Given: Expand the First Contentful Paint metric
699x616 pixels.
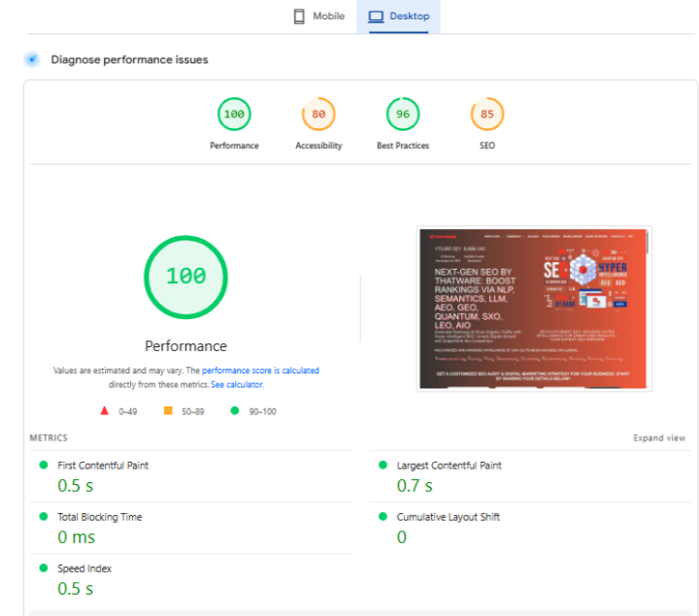Looking at the screenshot, I should click(103, 466).
